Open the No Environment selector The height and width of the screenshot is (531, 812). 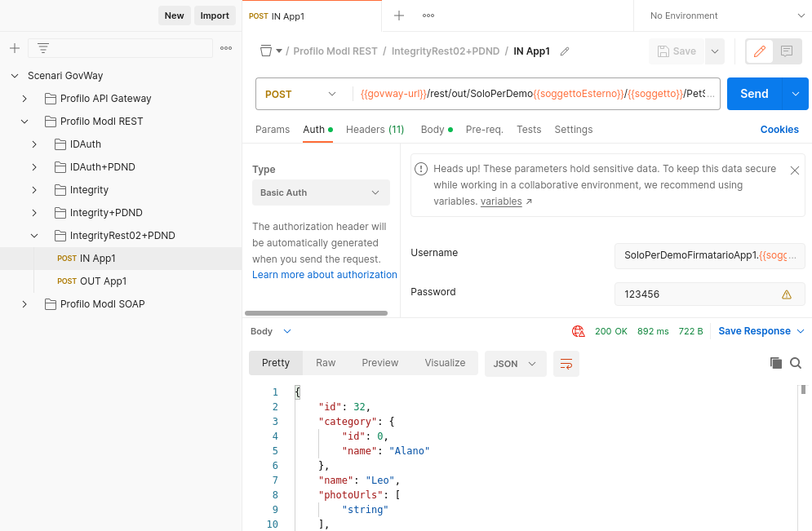727,15
